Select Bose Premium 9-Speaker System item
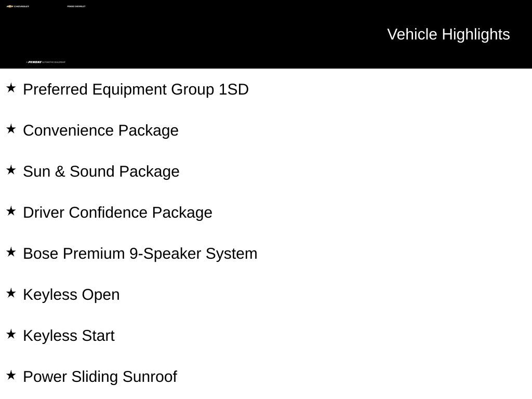 click(140, 254)
